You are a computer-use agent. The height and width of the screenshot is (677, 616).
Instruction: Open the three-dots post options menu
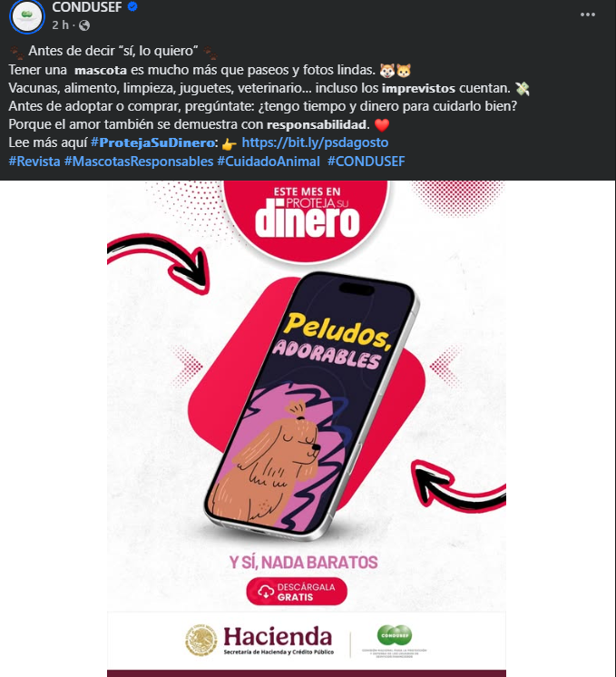(588, 15)
